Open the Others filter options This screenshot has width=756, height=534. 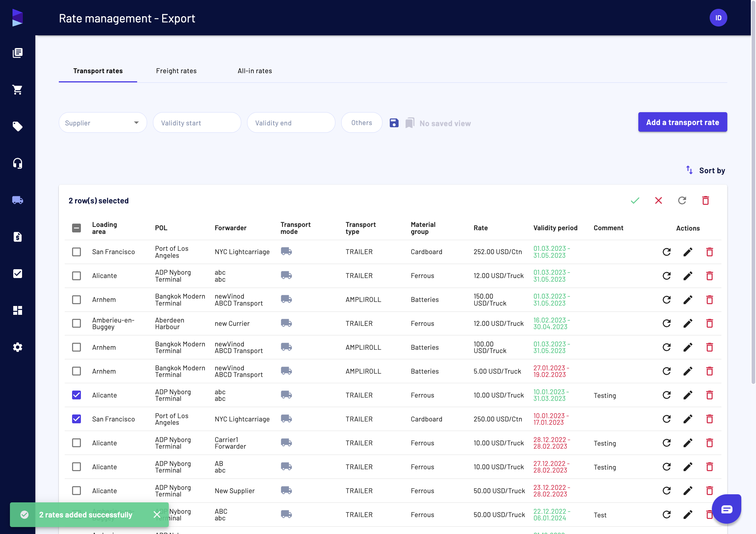pyautogui.click(x=362, y=123)
